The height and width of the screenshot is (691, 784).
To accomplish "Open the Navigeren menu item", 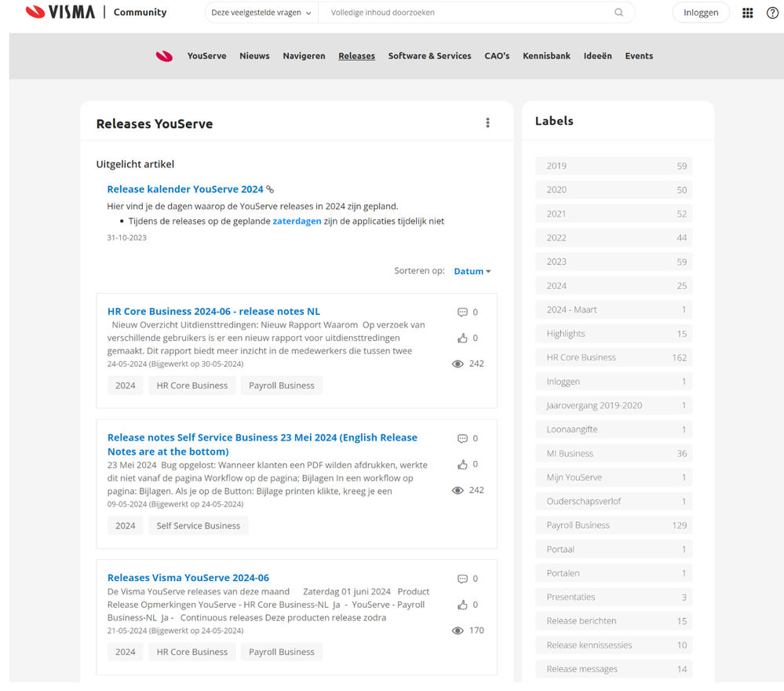I will pos(304,56).
